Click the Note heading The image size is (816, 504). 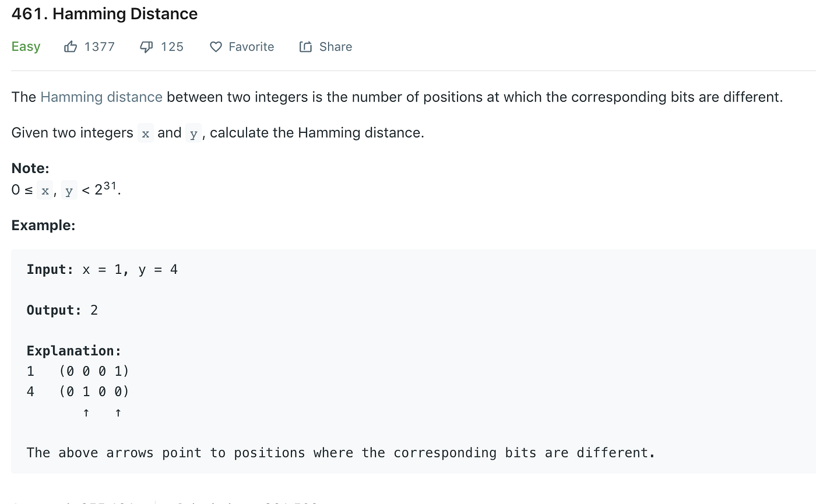(30, 168)
